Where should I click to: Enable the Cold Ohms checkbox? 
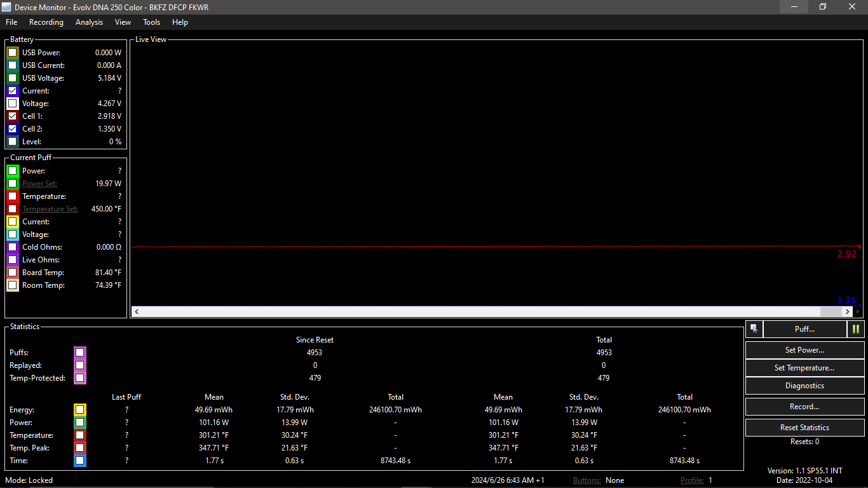coord(13,247)
